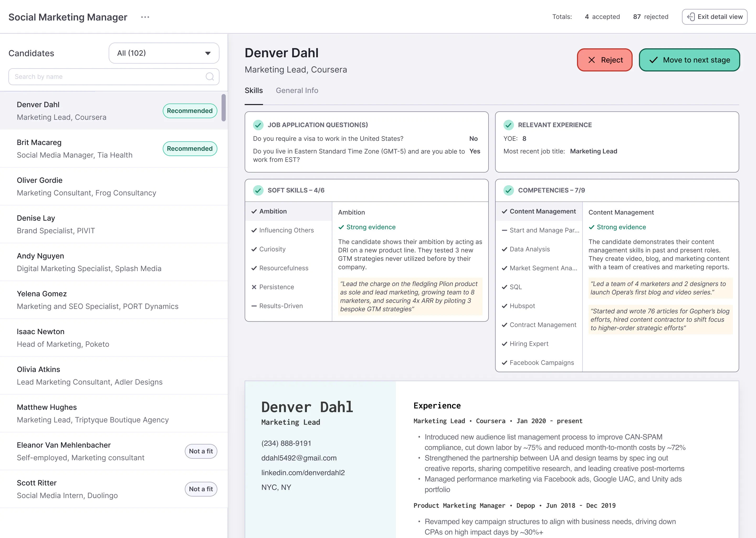Click the check icon on the Relevant Experience card

508,125
